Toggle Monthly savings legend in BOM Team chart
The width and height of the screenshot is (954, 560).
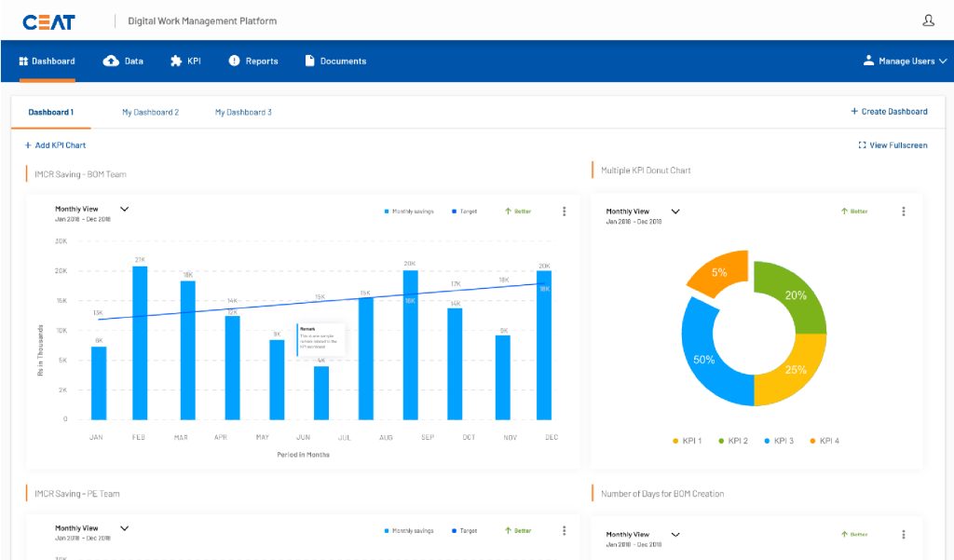pos(409,212)
